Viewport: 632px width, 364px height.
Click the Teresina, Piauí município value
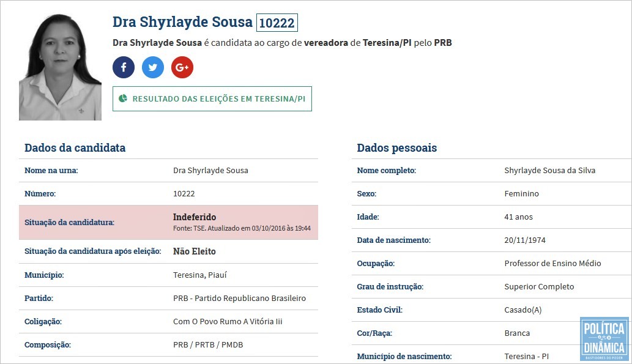pyautogui.click(x=200, y=275)
